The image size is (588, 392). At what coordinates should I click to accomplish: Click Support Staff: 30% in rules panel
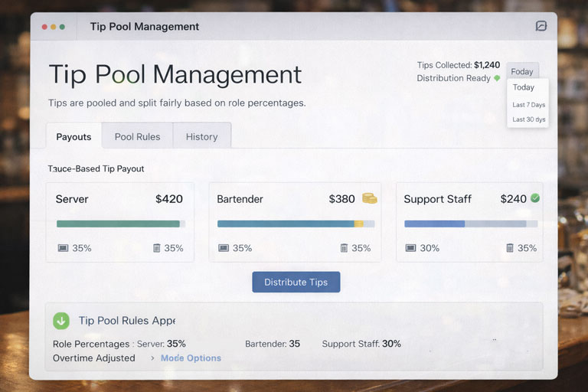361,344
